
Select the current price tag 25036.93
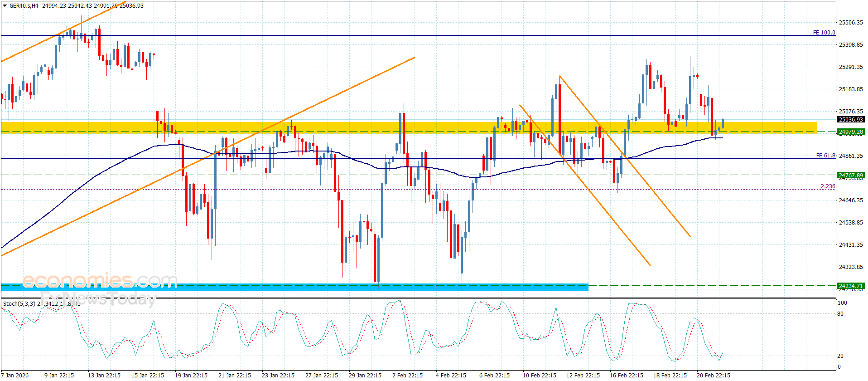tap(850, 120)
